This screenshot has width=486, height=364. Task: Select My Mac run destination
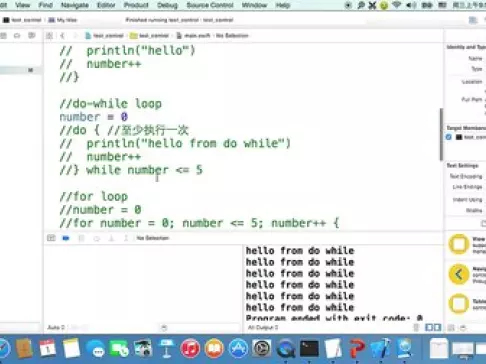pyautogui.click(x=63, y=20)
